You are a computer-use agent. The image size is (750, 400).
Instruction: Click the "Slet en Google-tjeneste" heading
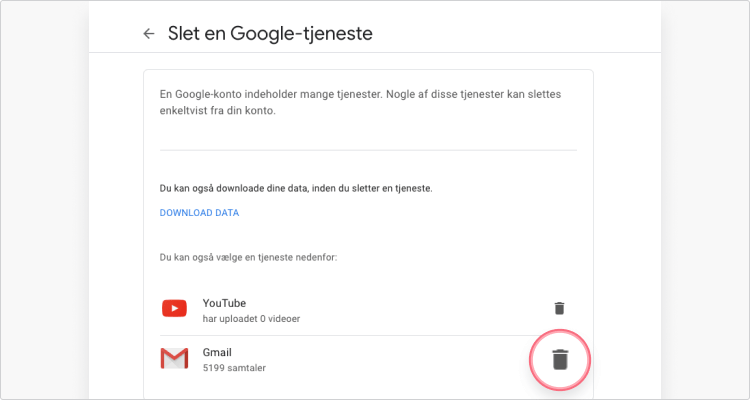tap(270, 33)
